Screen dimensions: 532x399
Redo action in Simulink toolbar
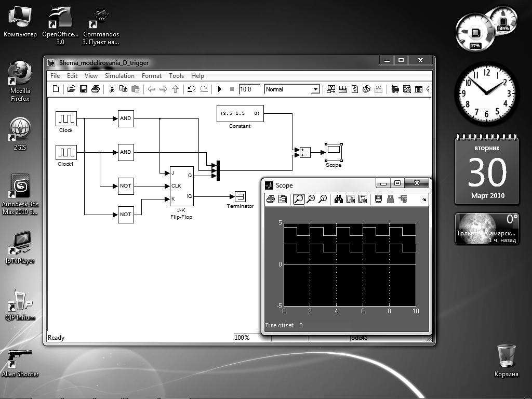[204, 89]
